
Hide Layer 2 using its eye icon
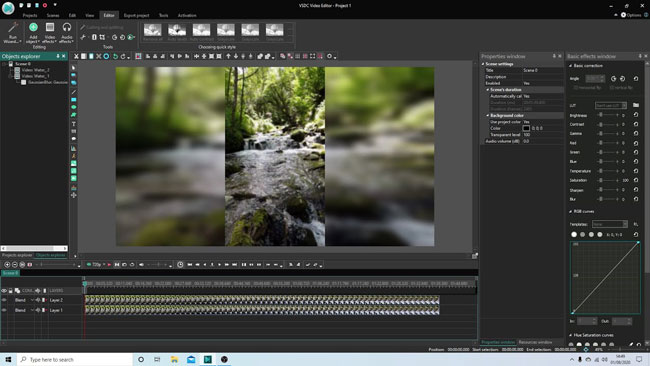[x=4, y=300]
